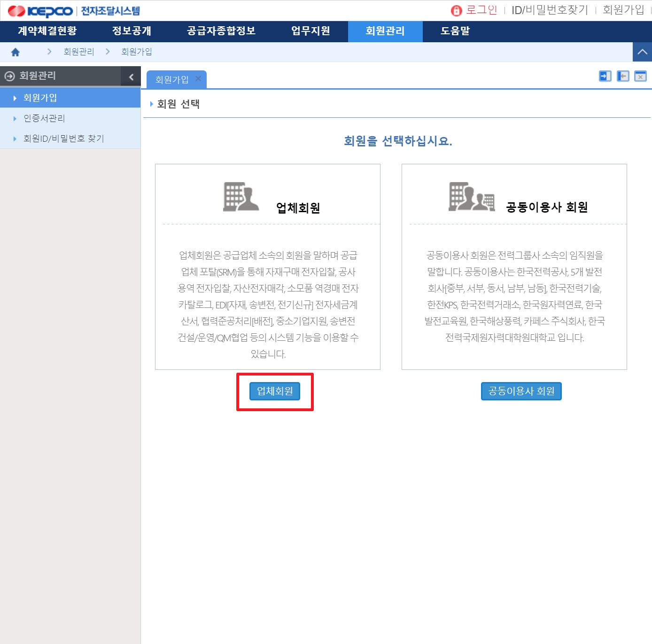
Task: Close the 회원가입 tab with its x
Action: pos(199,78)
